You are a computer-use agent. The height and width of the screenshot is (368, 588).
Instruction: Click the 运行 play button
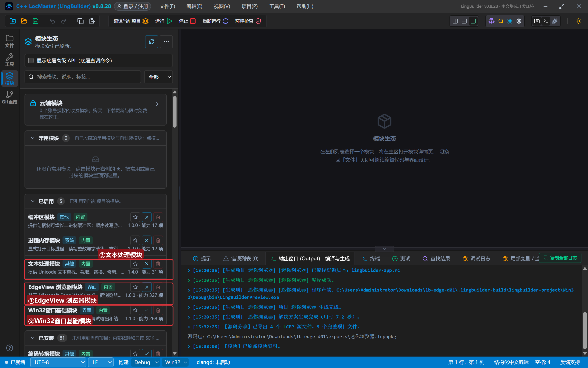164,21
